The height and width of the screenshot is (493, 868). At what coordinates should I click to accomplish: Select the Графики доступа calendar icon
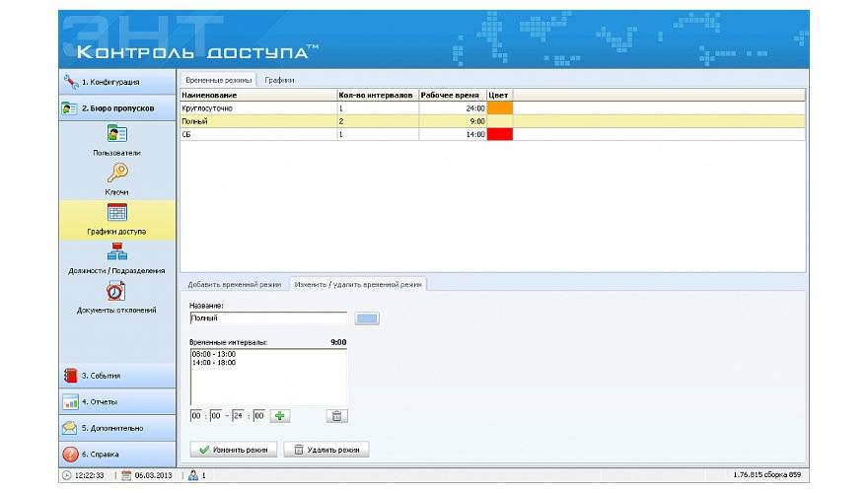click(116, 212)
